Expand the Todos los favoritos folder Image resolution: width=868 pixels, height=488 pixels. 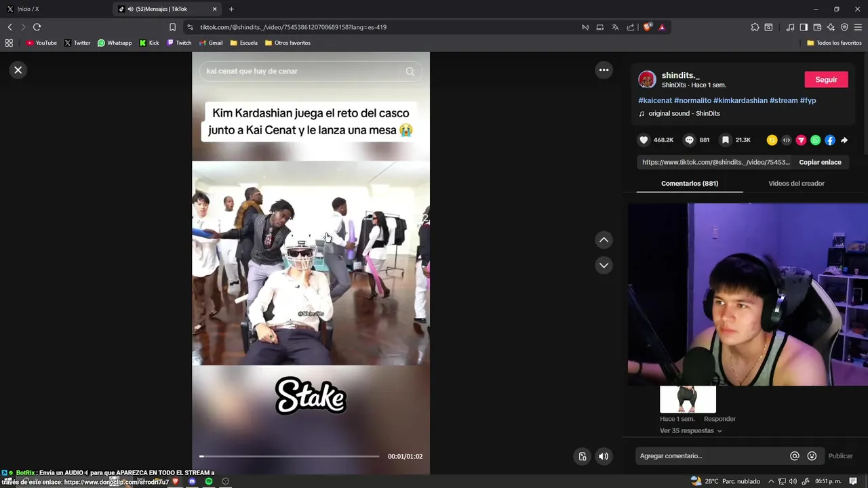[834, 43]
